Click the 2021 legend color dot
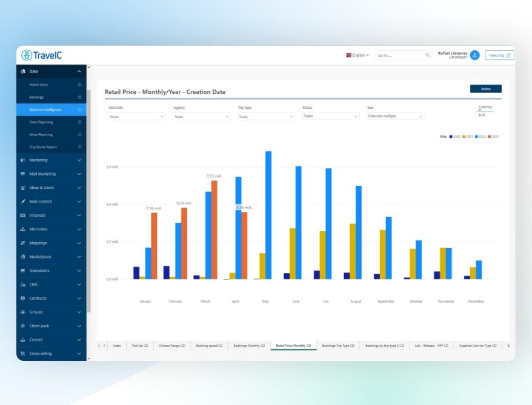This screenshot has height=405, width=532. click(x=464, y=137)
